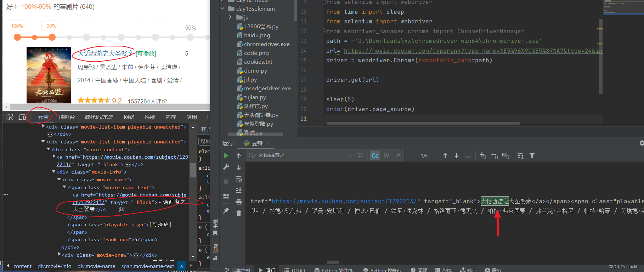Toggle DevTools device toolbar icon
The width and height of the screenshot is (644, 272).
[22, 117]
